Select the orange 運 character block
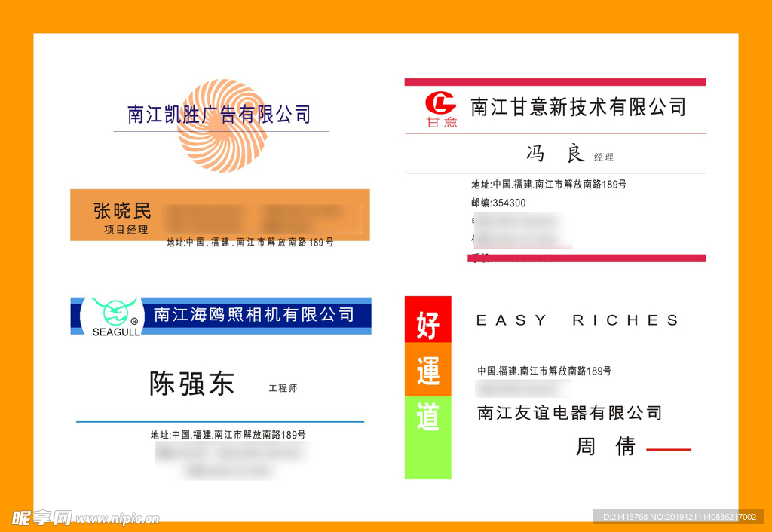This screenshot has height=532, width=772. 427,369
